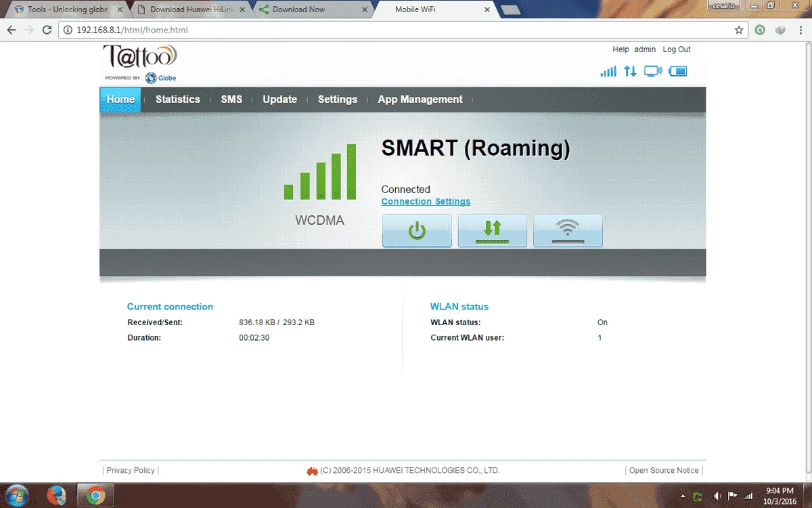
Task: Open the Home tab
Action: pyautogui.click(x=120, y=99)
